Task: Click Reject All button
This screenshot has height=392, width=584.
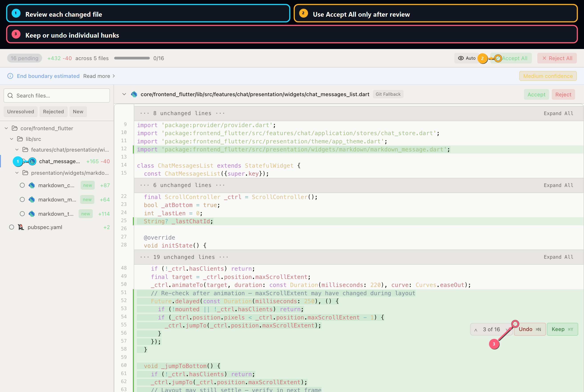Action: coord(557,58)
